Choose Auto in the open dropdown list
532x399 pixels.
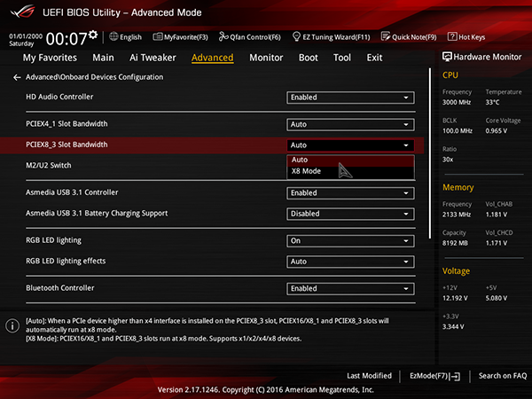tap(350, 160)
